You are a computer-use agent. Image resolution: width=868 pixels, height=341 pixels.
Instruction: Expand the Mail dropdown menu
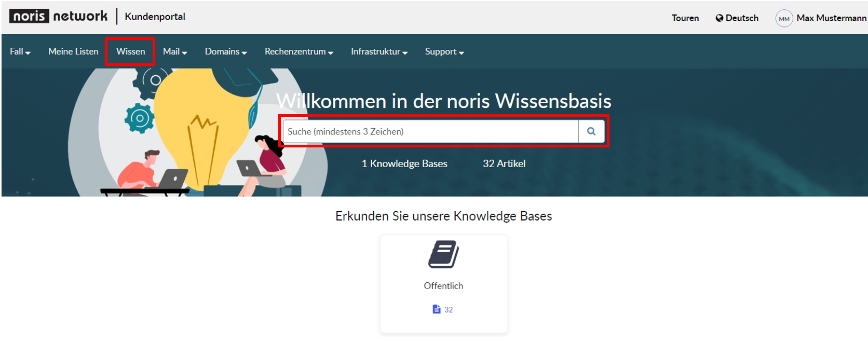(175, 51)
